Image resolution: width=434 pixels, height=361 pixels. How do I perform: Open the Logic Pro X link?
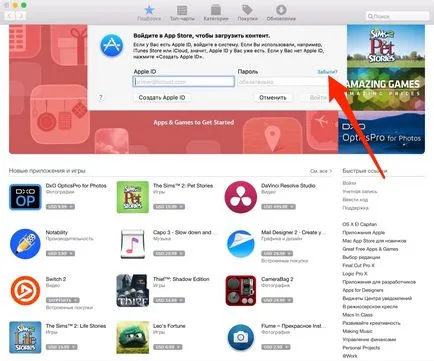(355, 274)
